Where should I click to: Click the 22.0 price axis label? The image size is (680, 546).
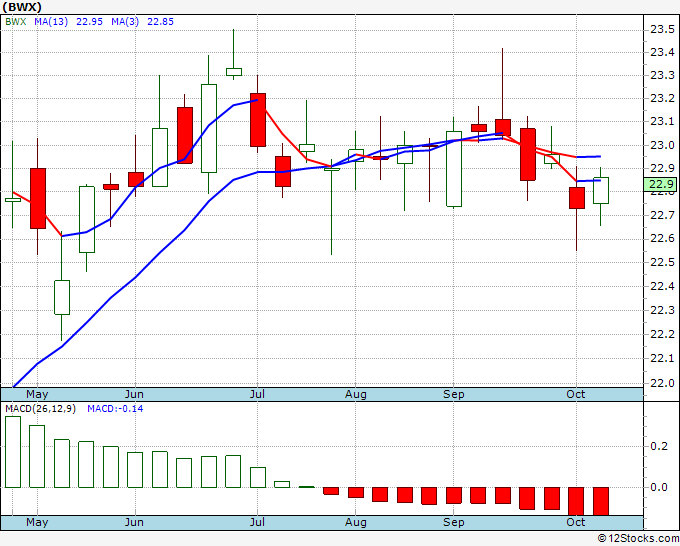point(662,382)
